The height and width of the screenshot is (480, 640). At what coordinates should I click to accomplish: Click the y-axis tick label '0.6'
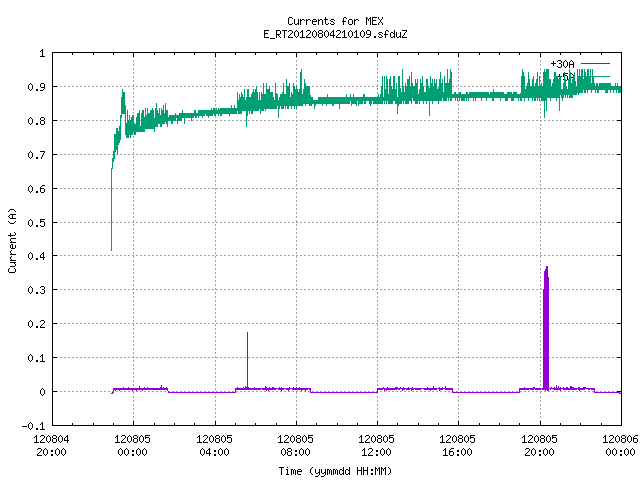36,189
